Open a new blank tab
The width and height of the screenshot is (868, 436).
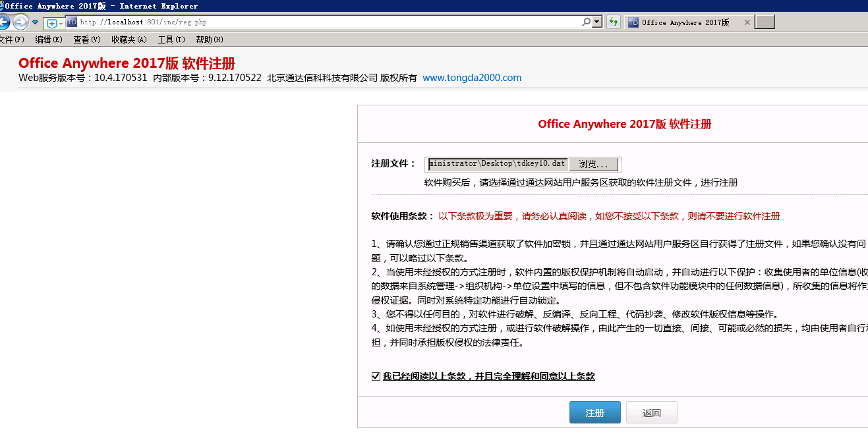coord(765,22)
